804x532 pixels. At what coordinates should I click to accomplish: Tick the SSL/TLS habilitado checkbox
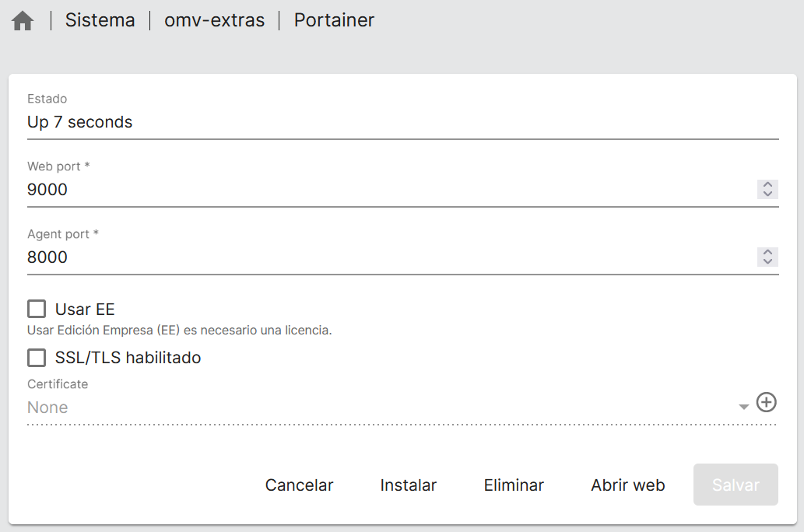coord(37,358)
